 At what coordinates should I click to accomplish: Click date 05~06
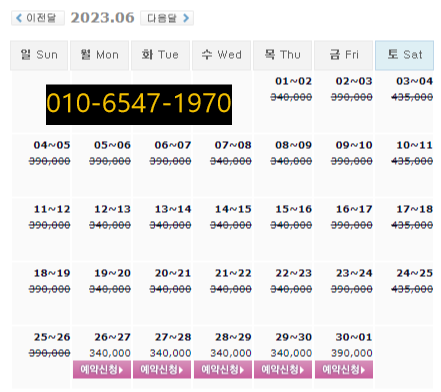tap(112, 145)
